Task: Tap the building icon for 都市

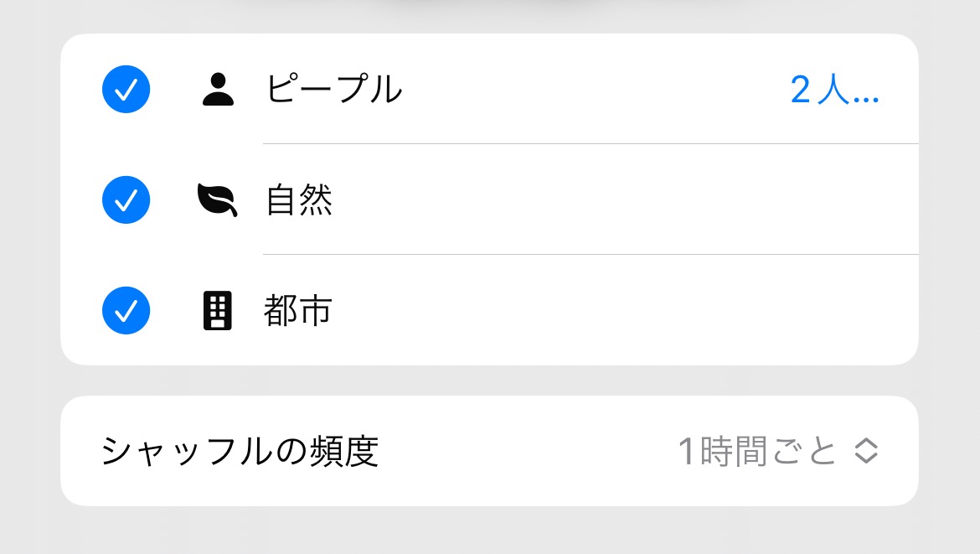Action: 217,311
